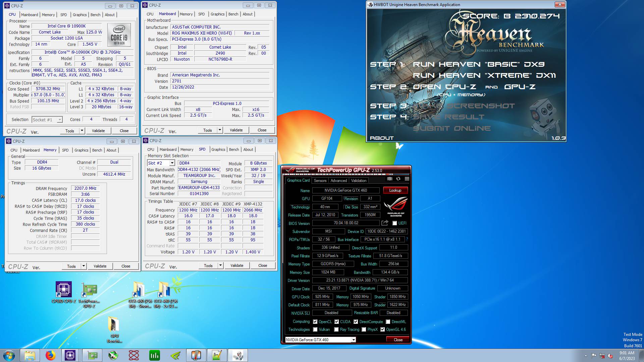Expand Tools arrow in CPU-Z SPD window
Screen dimensions: 644x362
(220, 265)
